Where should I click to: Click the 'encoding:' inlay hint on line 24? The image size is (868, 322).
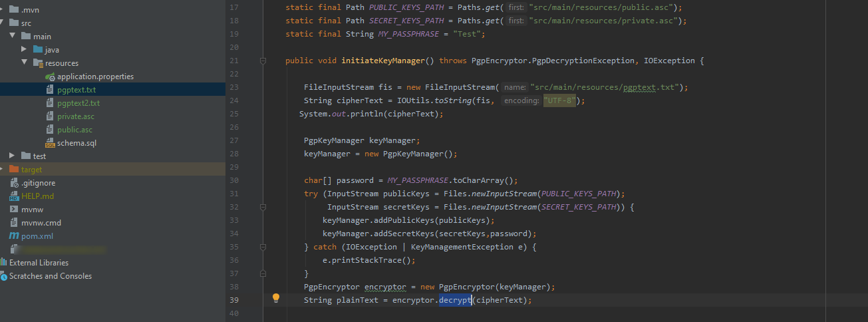[x=521, y=100]
